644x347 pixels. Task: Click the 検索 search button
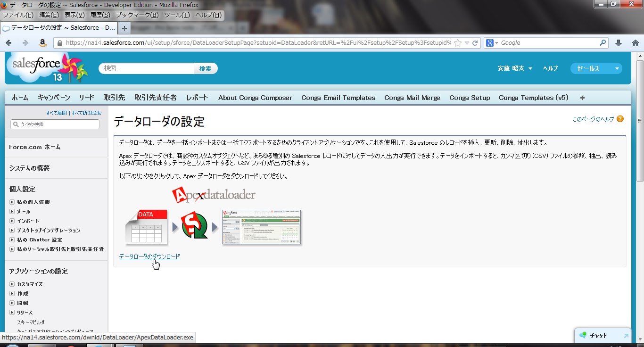[x=206, y=68]
